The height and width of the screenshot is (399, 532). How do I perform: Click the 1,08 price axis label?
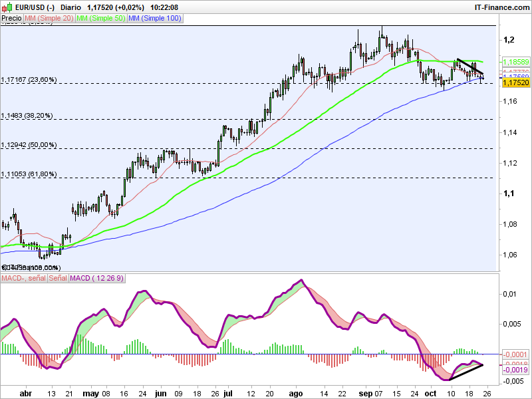510,224
